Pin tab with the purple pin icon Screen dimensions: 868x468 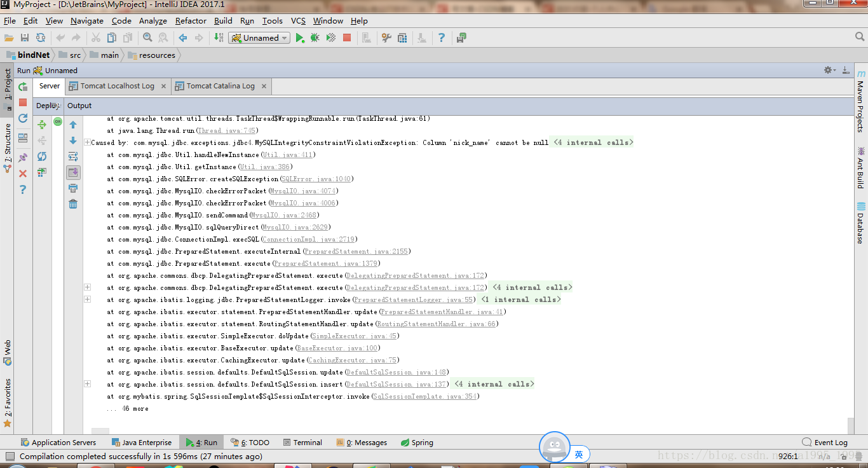point(23,157)
